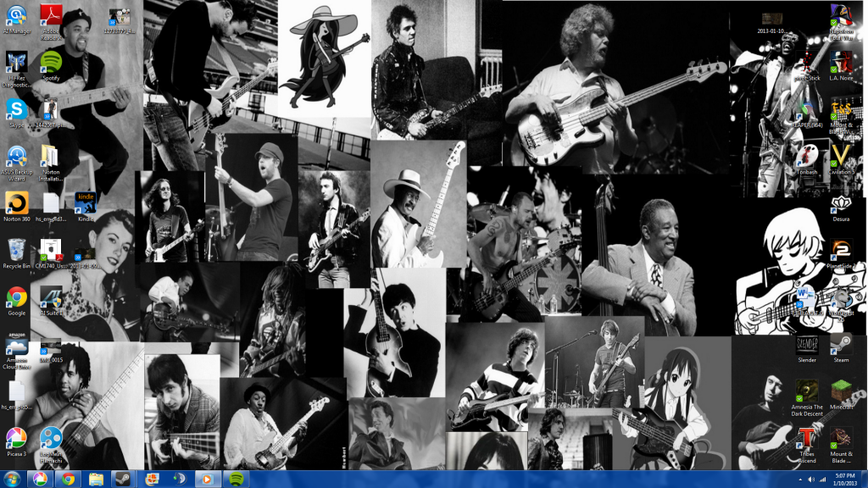Launch Mount & Blade icon beside Tribes Ascend

point(841,446)
